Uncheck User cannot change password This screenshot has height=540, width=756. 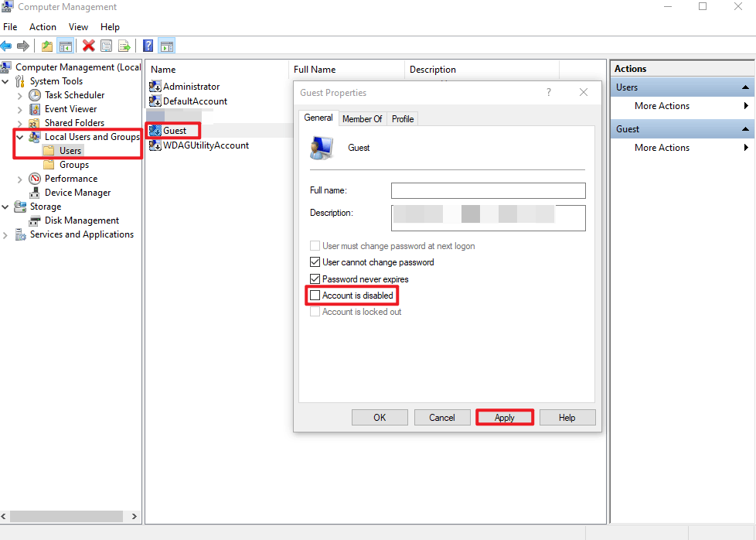(315, 261)
